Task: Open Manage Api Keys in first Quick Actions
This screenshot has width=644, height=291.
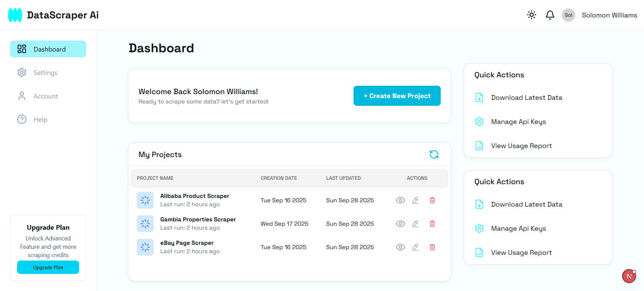Action: click(518, 122)
